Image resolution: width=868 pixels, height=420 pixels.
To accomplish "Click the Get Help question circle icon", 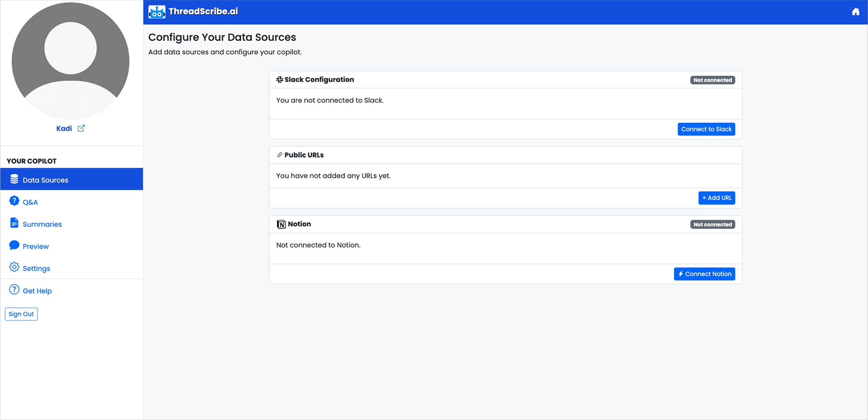I will click(14, 289).
